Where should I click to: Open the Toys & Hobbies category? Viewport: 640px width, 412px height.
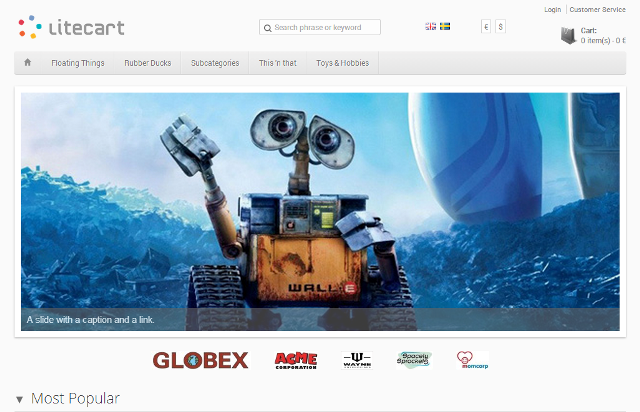click(342, 63)
